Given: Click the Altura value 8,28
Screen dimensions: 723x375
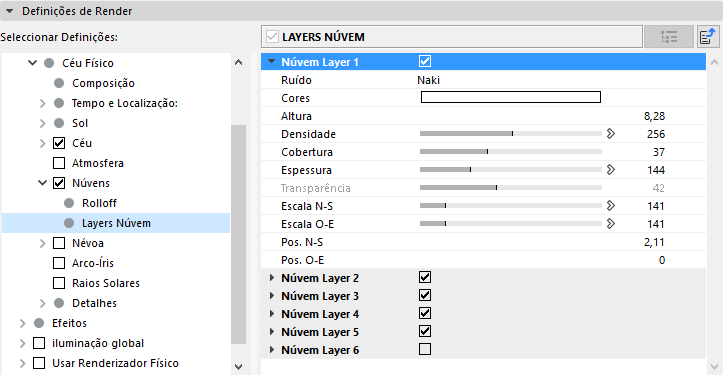Looking at the screenshot, I should 654,116.
